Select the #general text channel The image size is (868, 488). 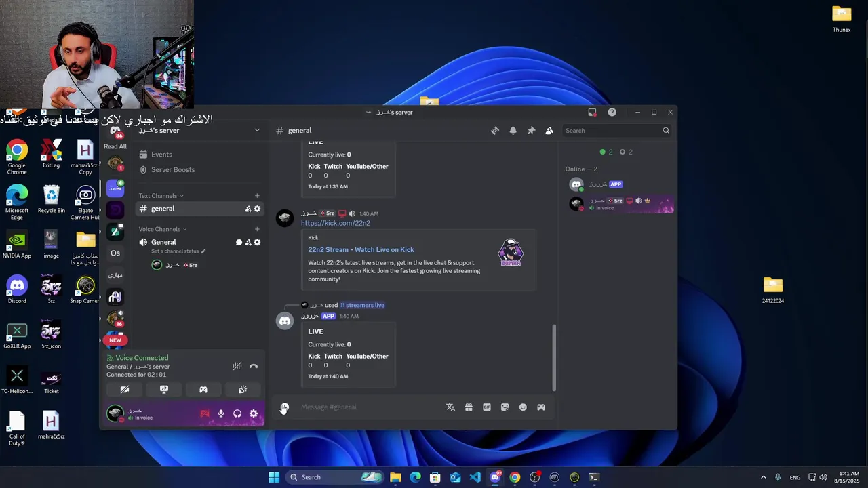pos(199,209)
